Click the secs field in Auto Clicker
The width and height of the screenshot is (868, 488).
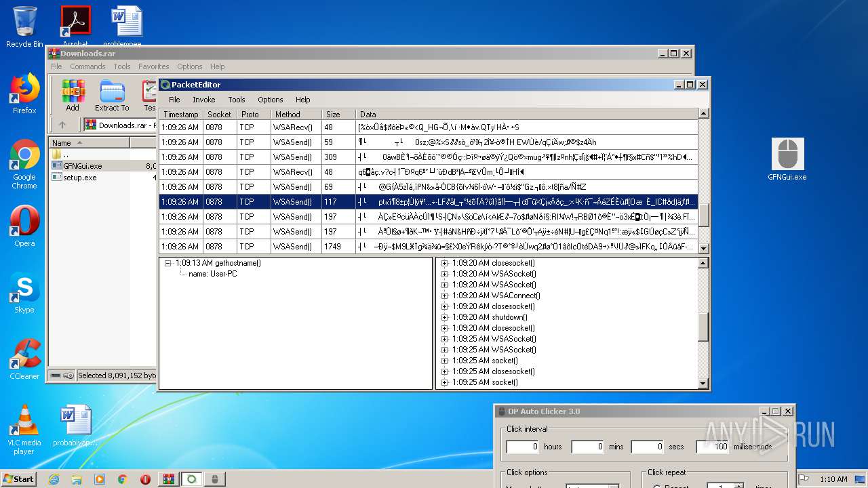(x=647, y=447)
